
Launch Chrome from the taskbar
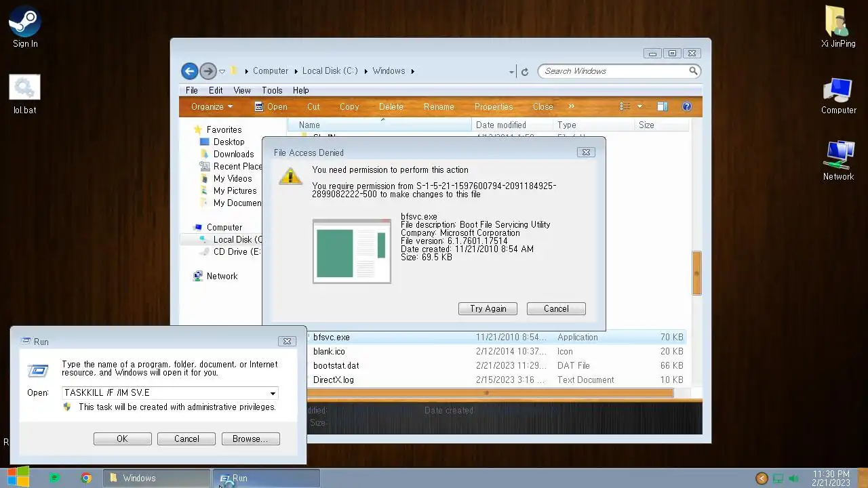86,478
